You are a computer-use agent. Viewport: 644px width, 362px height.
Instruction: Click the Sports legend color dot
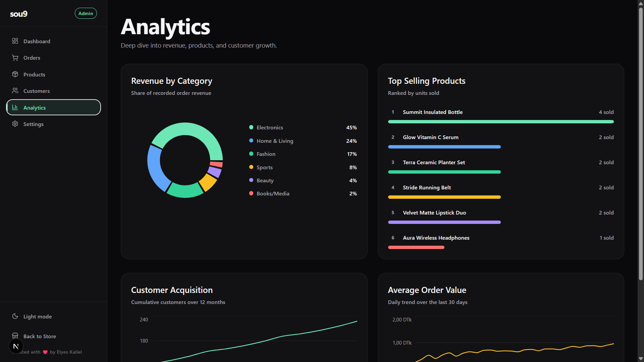[x=251, y=167]
